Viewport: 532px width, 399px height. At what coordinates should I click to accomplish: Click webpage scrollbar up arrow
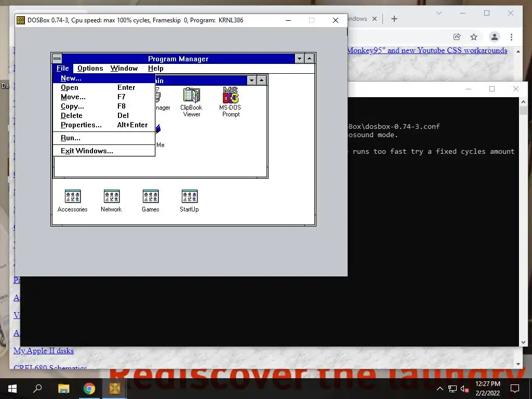[x=518, y=51]
